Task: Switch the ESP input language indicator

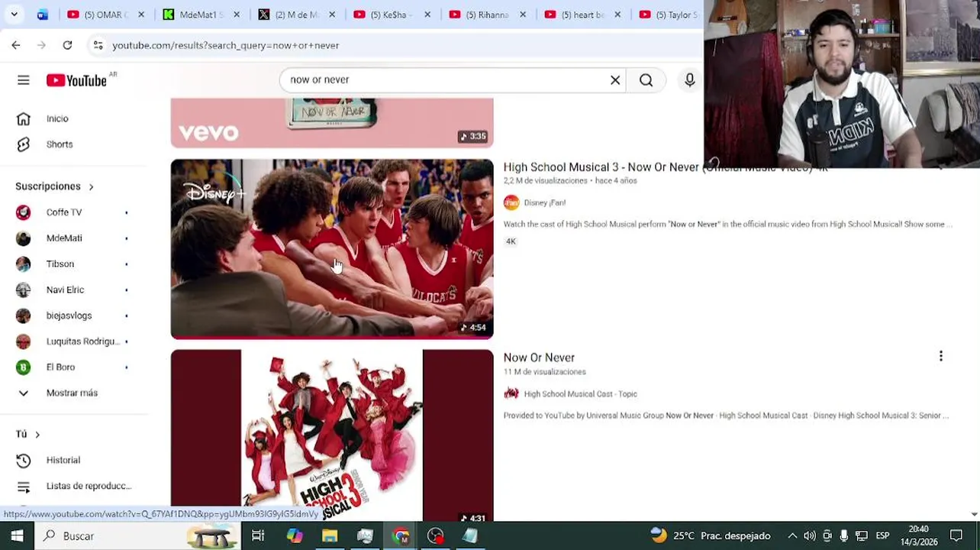Action: click(882, 535)
